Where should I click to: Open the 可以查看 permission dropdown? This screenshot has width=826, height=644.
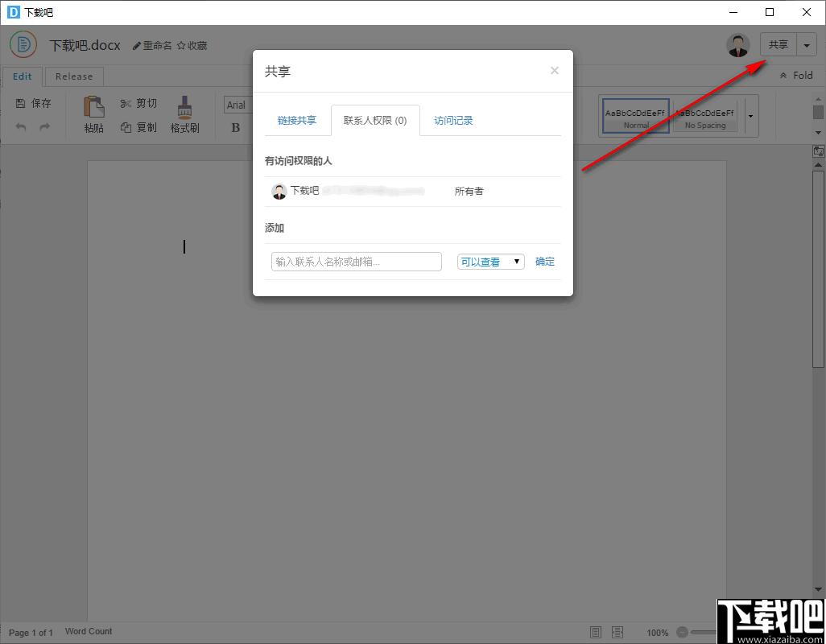(x=490, y=262)
